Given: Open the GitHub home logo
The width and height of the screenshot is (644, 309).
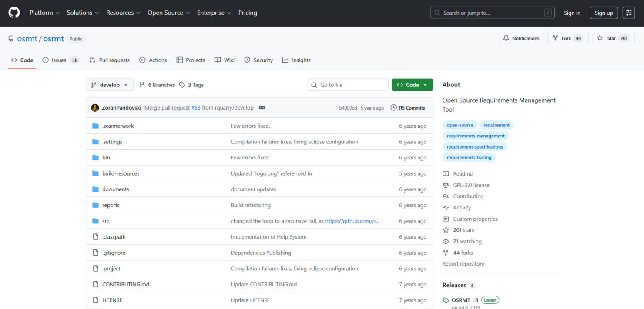Looking at the screenshot, I should click(x=14, y=13).
